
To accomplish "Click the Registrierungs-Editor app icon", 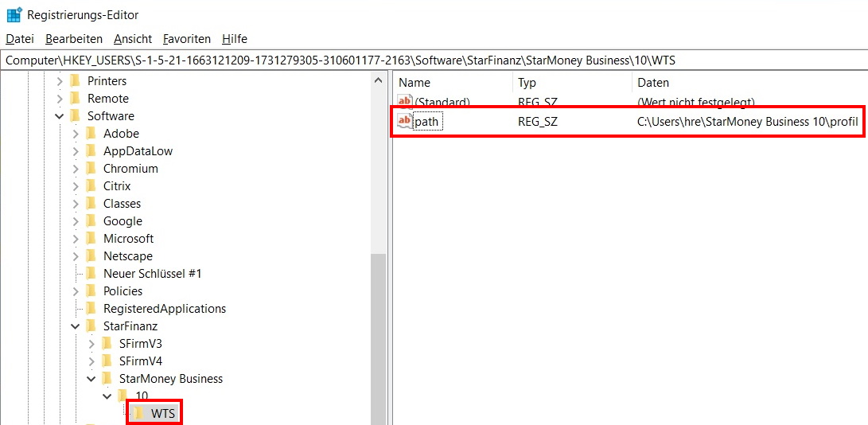I will [x=14, y=14].
